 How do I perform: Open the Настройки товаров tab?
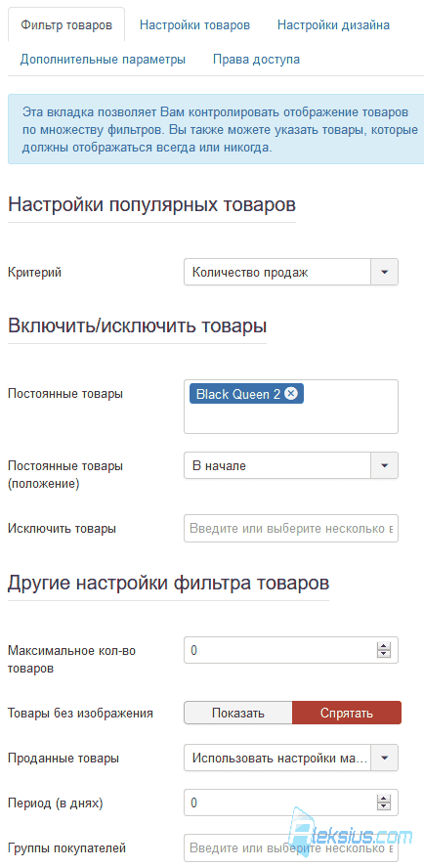(x=194, y=24)
